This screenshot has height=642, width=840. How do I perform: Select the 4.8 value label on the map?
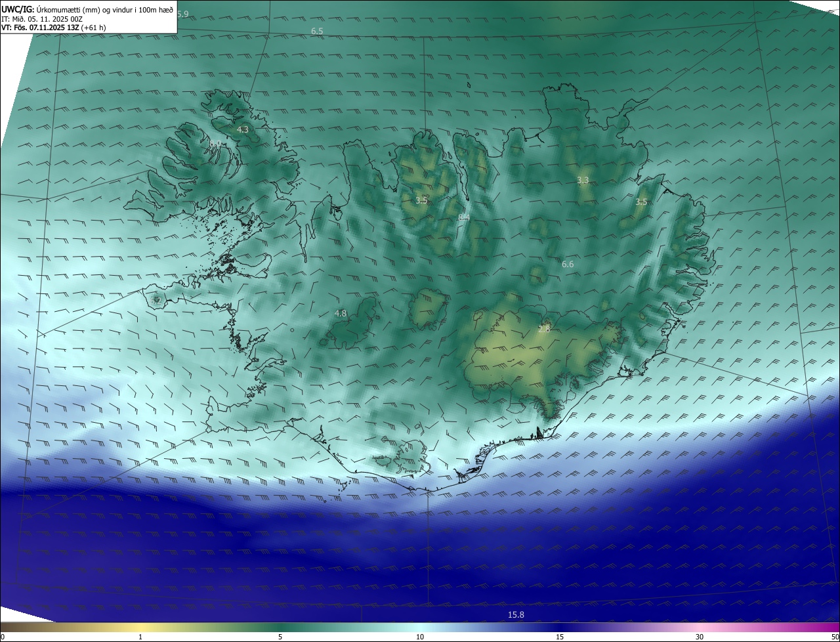coord(340,314)
